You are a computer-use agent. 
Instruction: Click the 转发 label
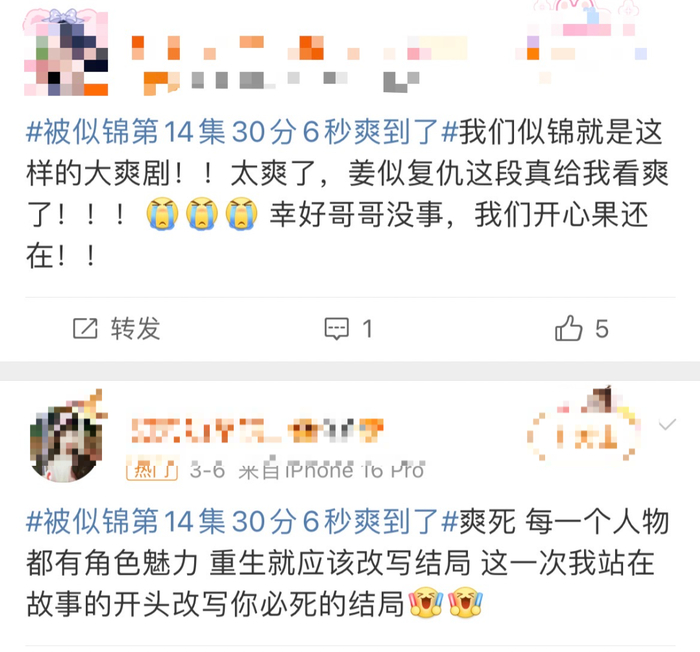click(135, 329)
